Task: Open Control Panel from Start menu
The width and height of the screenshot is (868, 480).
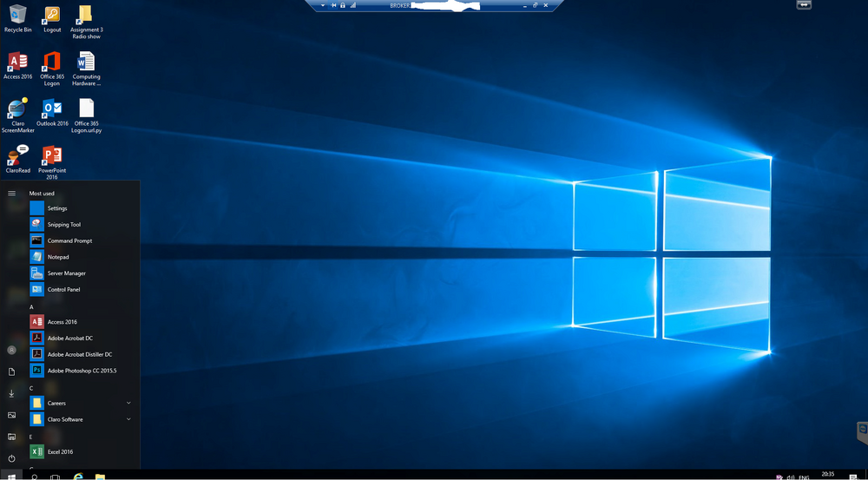Action: tap(82, 289)
